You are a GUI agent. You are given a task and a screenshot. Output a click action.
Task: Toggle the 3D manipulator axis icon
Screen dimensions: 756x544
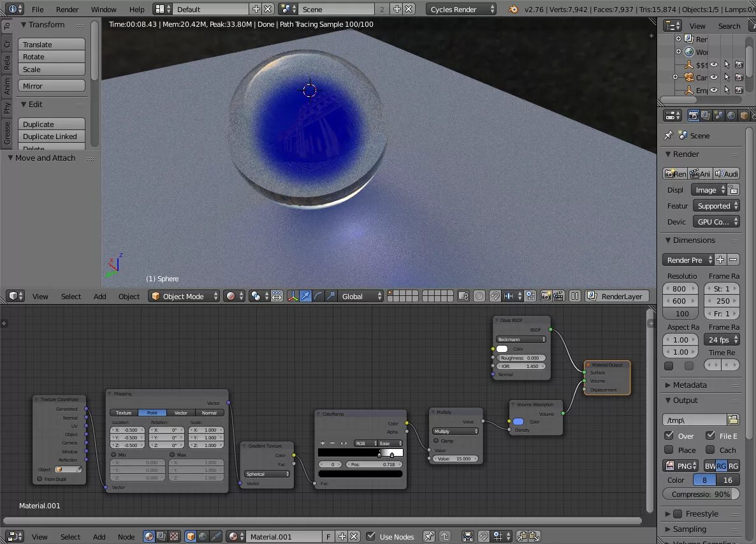coord(293,296)
